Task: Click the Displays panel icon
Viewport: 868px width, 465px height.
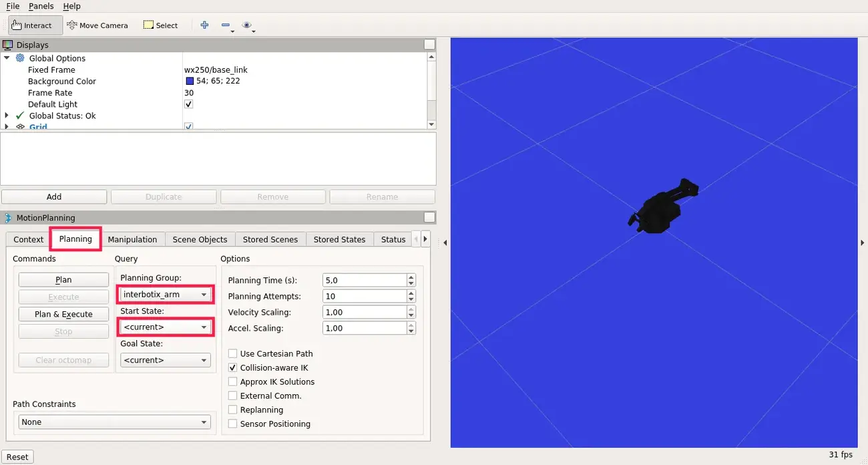Action: (7, 44)
